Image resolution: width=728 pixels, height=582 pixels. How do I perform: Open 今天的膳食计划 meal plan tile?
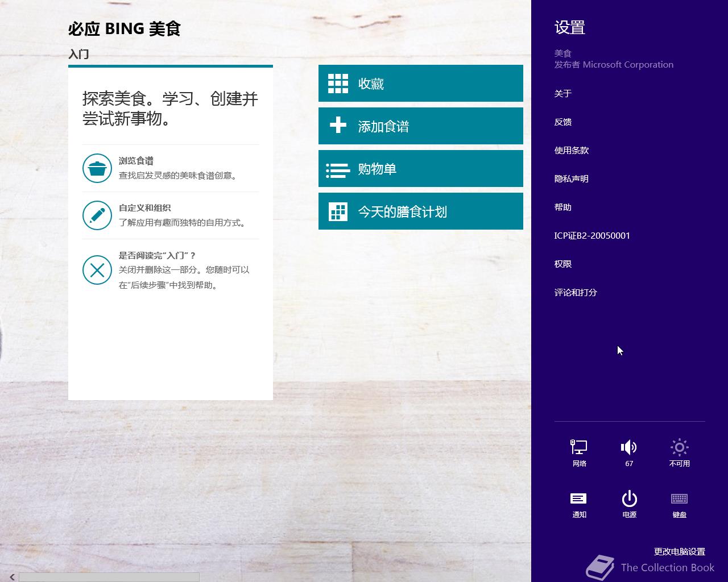pos(421,211)
